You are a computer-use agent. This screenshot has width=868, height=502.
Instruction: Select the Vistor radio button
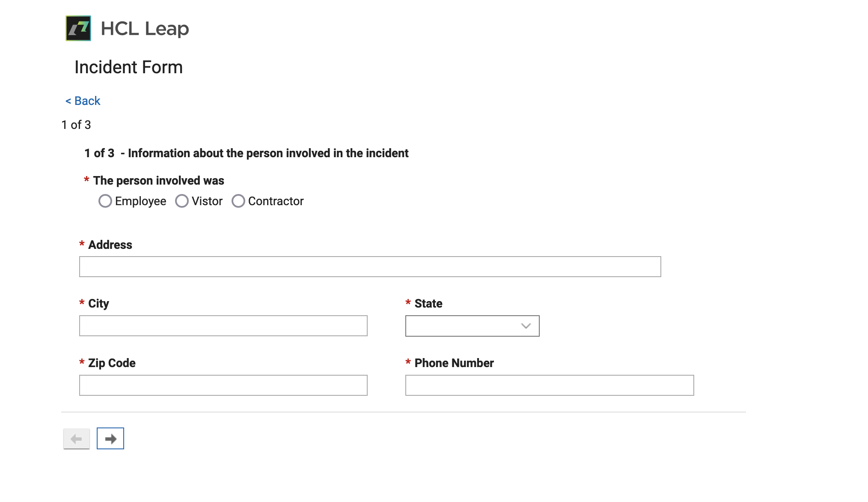coord(182,201)
